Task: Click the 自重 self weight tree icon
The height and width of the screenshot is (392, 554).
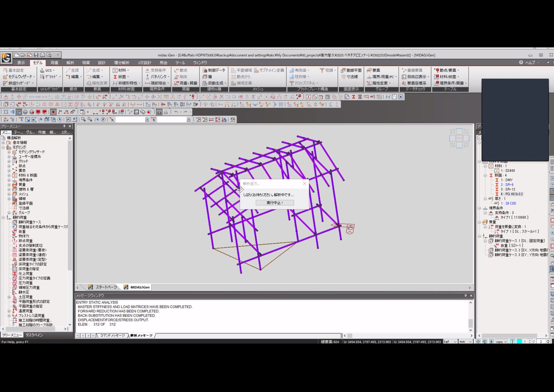Action: point(15,231)
